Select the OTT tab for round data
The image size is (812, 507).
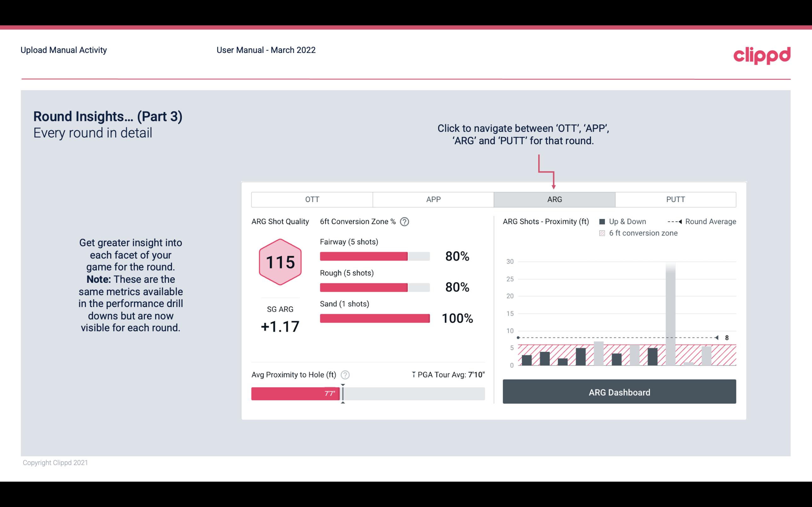click(312, 200)
